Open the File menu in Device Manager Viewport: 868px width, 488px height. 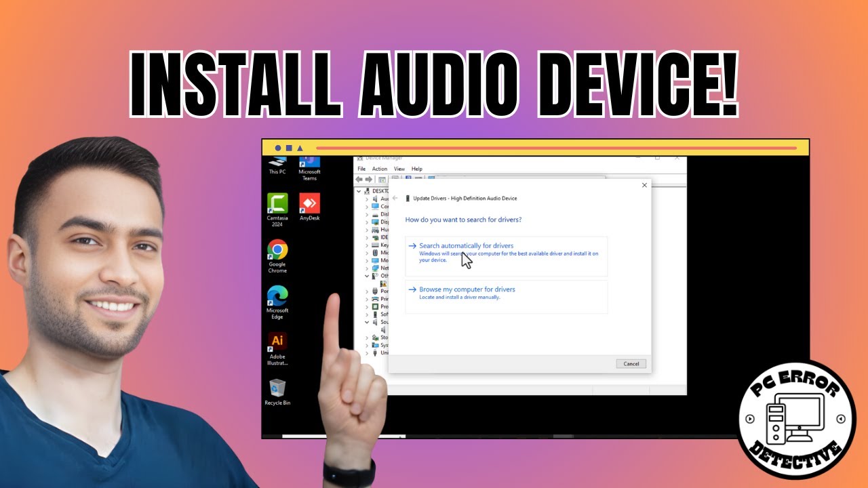tap(361, 169)
